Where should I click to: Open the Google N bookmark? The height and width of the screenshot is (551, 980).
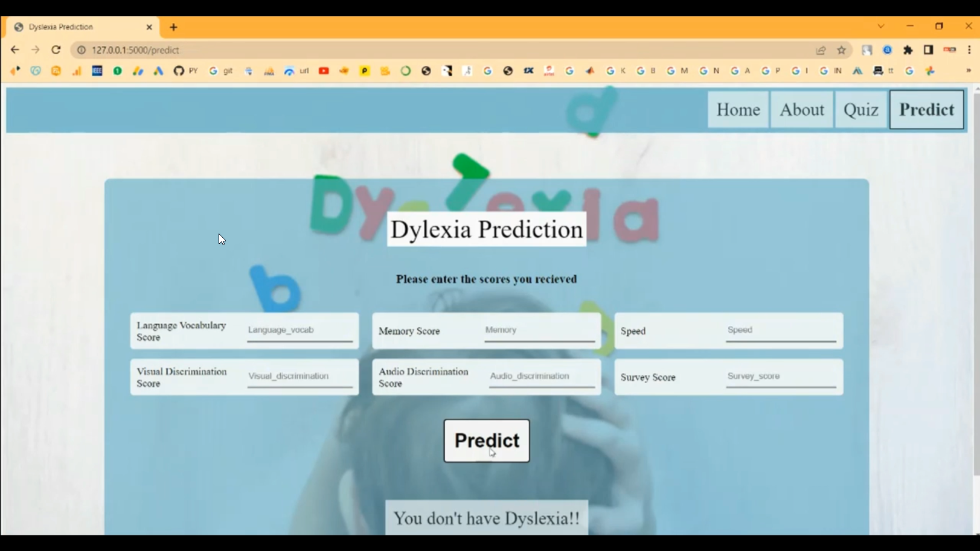pos(709,71)
